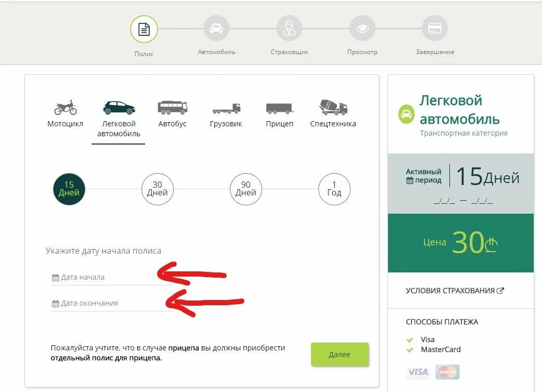Open the Автобус category tab

point(173,114)
